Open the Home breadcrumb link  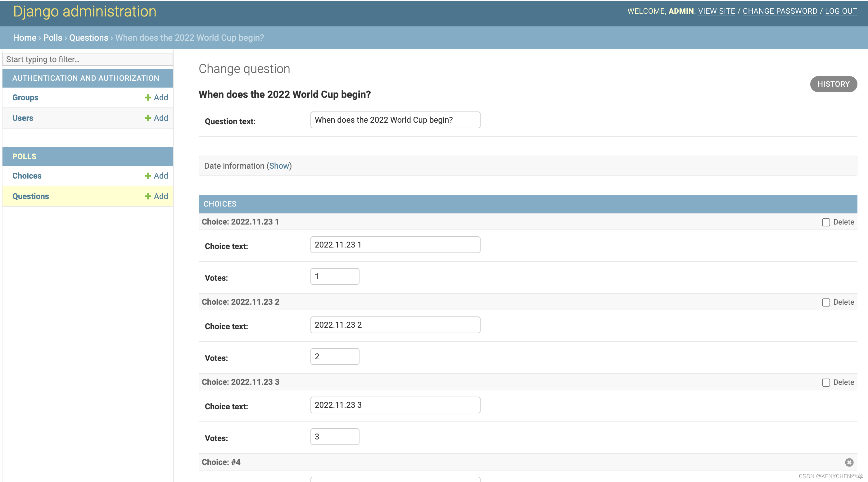coord(25,38)
